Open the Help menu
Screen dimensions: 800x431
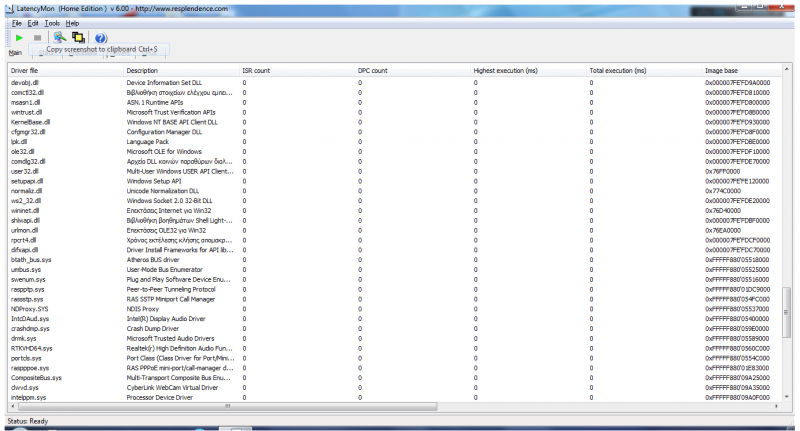click(x=73, y=22)
